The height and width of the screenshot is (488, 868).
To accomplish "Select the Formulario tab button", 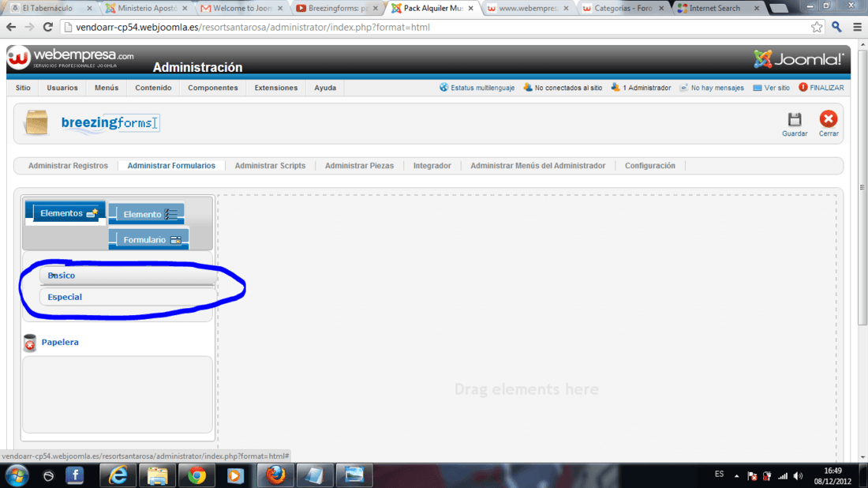I will (148, 239).
